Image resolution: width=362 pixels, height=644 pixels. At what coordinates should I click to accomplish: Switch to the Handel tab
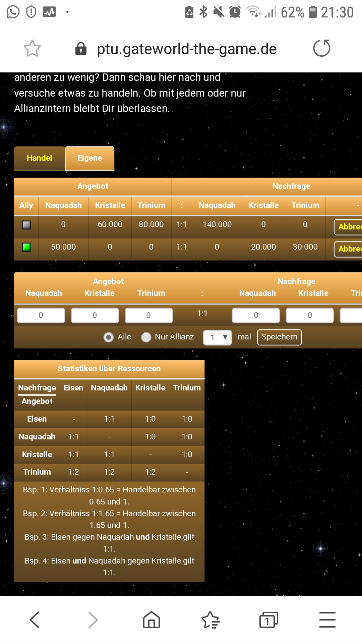[40, 158]
